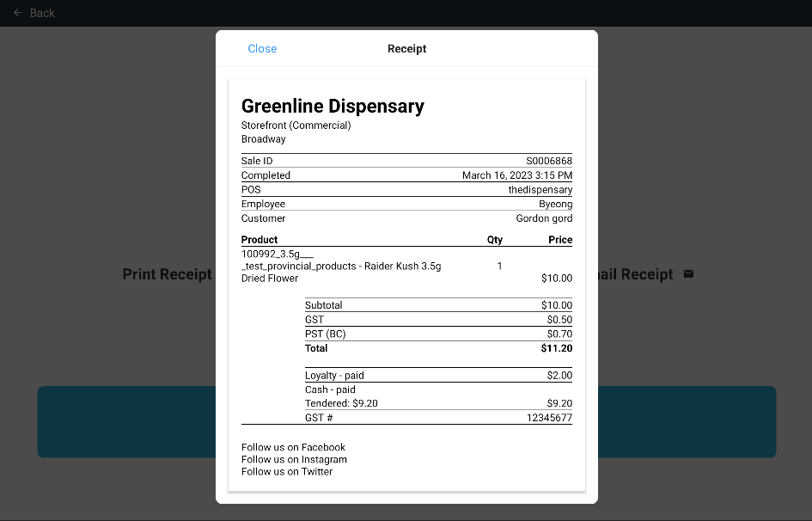Click the Greenline Dispensary heading
812x521 pixels.
coord(333,107)
